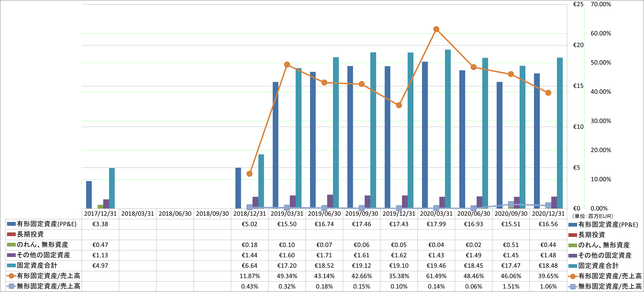Click the purple その他の固定資産 swatch in right legend
This screenshot has width=644, height=292.
point(573,256)
